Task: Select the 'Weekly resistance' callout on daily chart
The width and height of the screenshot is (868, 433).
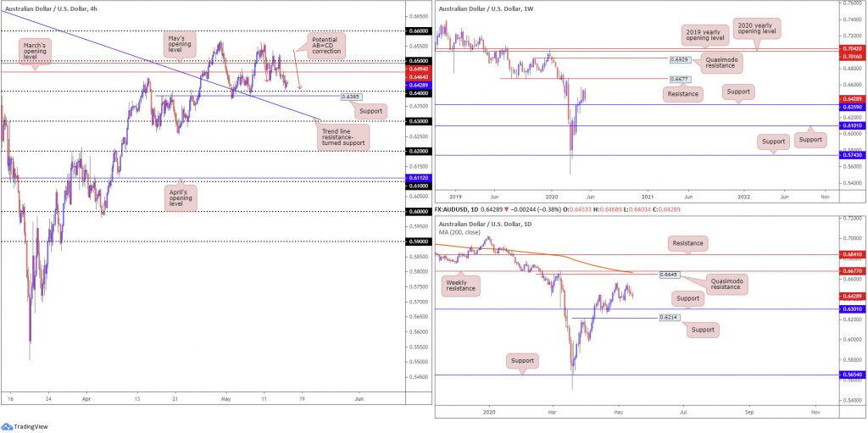Action: pyautogui.click(x=460, y=286)
